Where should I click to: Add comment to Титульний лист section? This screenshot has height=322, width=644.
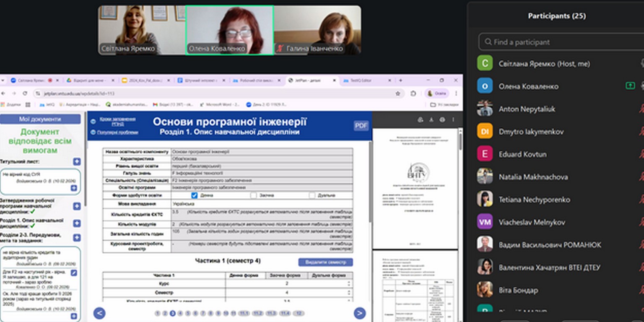pyautogui.click(x=77, y=162)
